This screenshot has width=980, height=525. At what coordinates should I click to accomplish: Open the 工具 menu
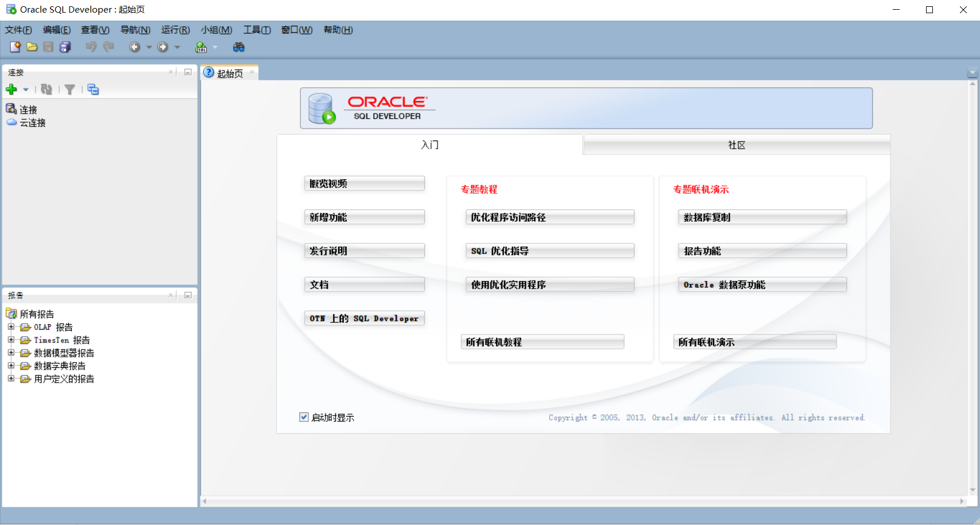pyautogui.click(x=257, y=30)
